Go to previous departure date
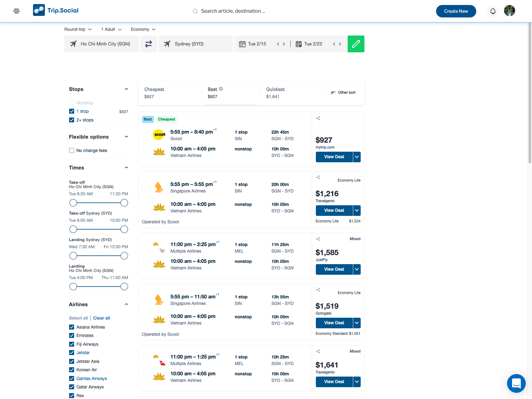532x399 pixels. pos(278,44)
